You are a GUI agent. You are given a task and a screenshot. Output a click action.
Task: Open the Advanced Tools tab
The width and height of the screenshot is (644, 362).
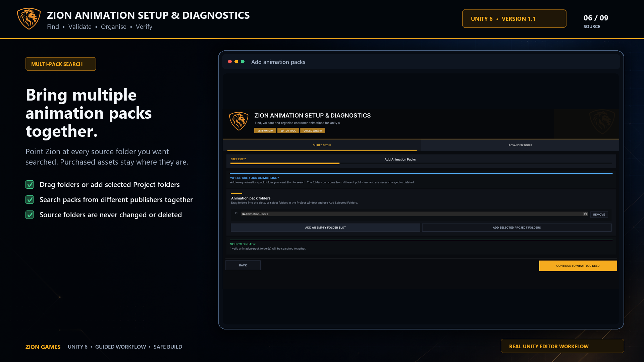coord(520,145)
